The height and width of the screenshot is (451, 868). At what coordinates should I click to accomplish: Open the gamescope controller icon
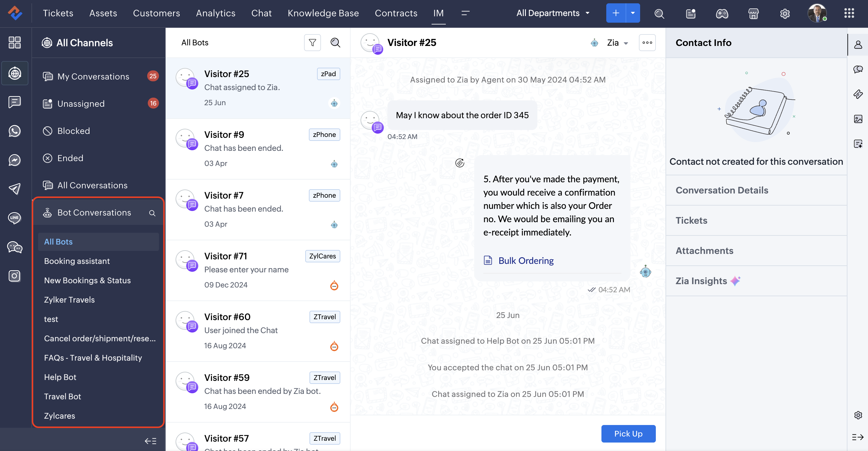(x=722, y=14)
